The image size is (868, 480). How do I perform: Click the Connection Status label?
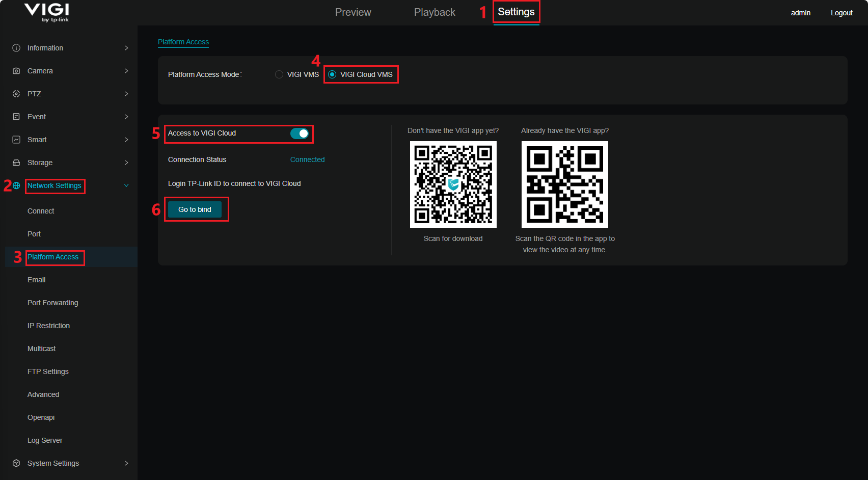(x=197, y=159)
